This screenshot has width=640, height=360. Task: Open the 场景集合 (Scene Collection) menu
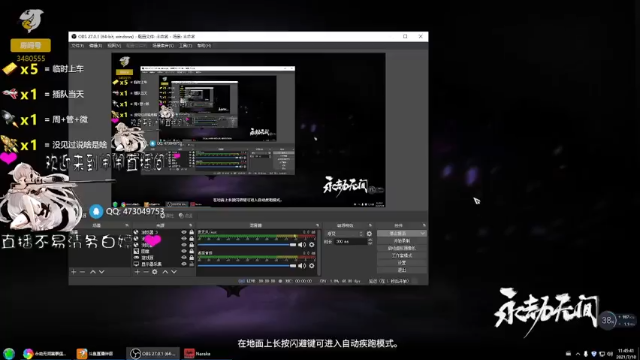tap(163, 46)
